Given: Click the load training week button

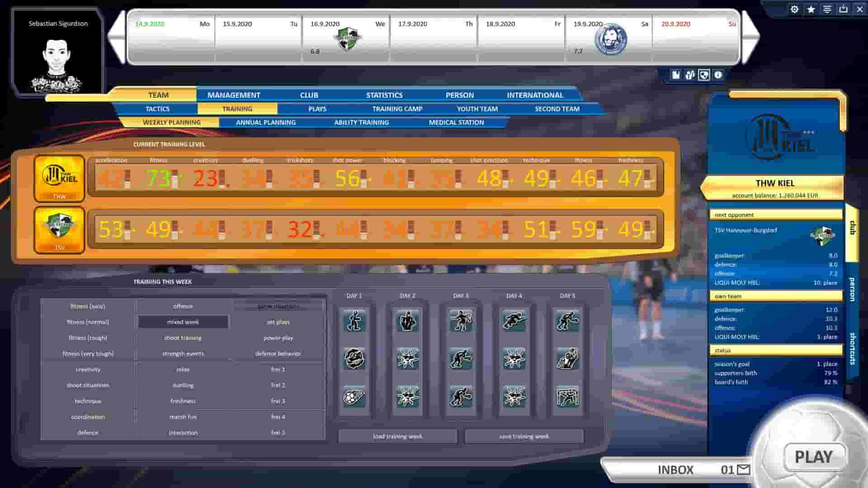Looking at the screenshot, I should 397,436.
